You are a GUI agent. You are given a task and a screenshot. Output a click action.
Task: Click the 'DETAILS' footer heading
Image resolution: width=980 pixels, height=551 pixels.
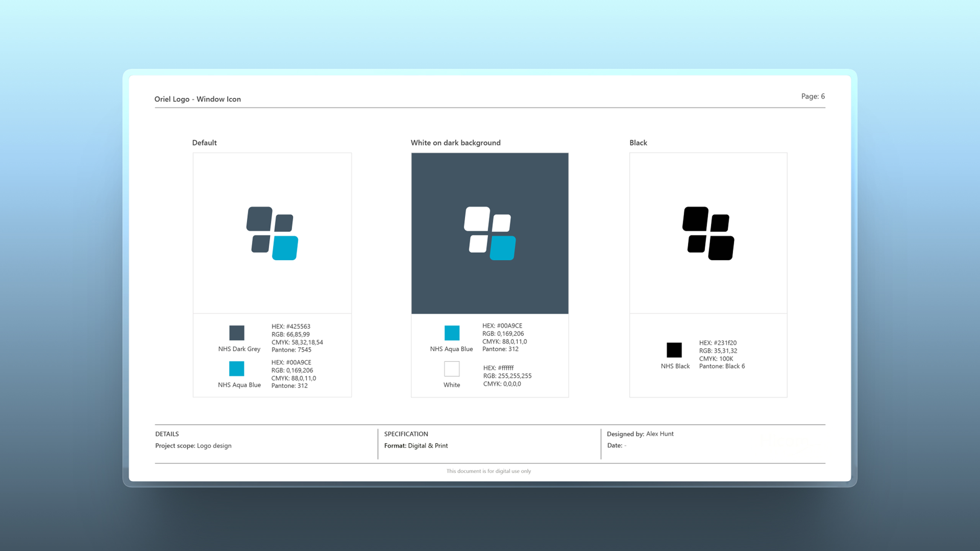(x=167, y=434)
